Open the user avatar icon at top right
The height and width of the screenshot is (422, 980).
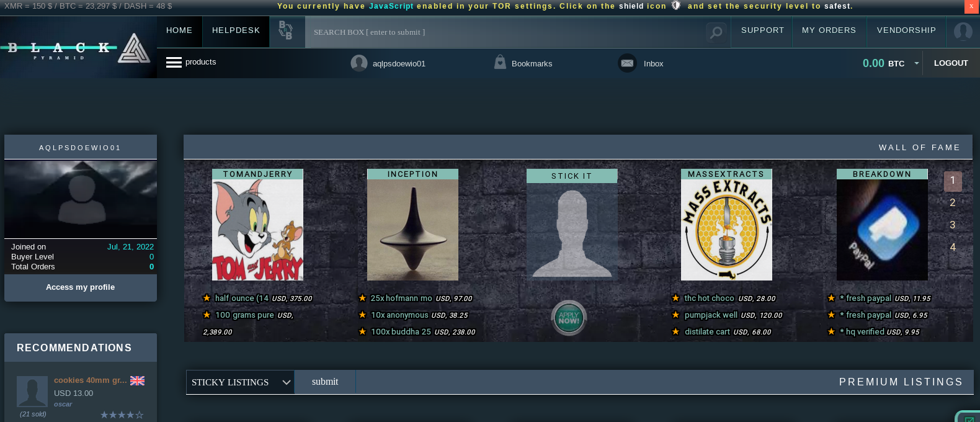coord(963,31)
